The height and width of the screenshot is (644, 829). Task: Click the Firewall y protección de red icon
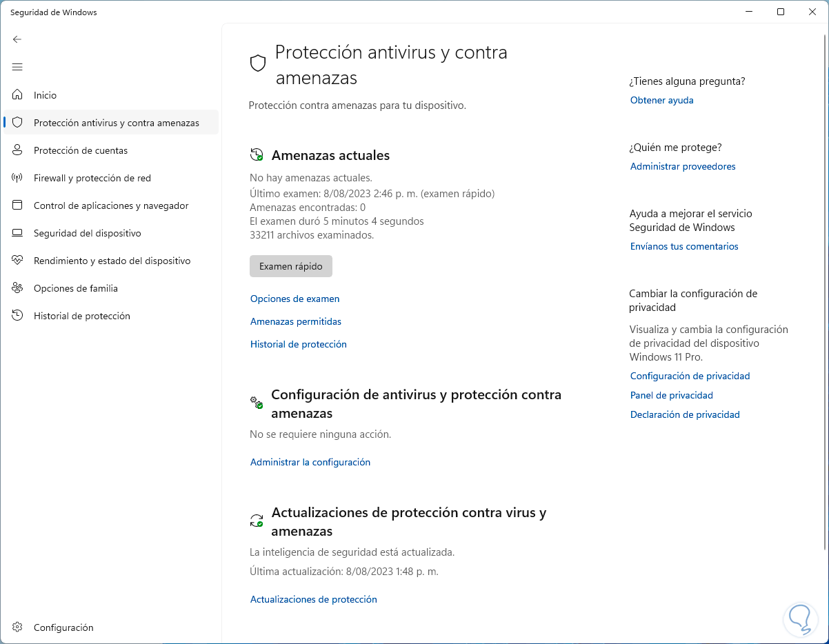(x=18, y=178)
